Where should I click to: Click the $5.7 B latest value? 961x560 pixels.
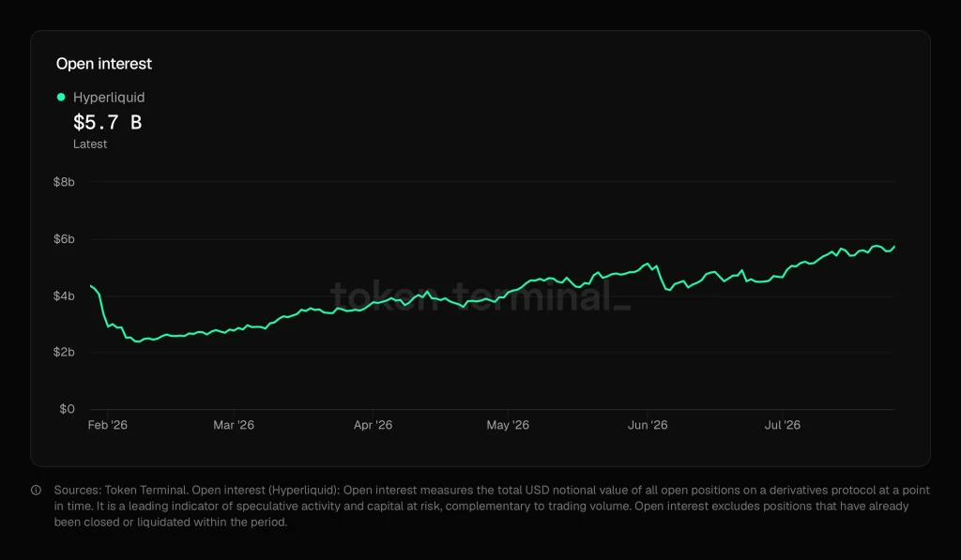tap(107, 123)
